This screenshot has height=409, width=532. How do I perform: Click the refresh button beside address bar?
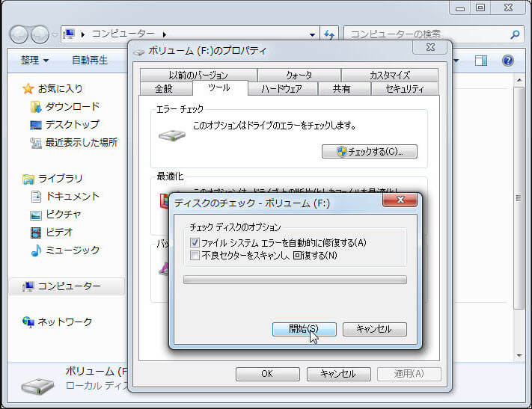(329, 34)
